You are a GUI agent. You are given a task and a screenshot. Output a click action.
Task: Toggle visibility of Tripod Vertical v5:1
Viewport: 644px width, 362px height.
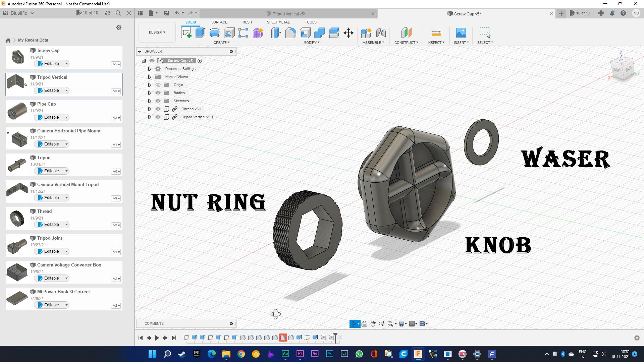point(158,117)
